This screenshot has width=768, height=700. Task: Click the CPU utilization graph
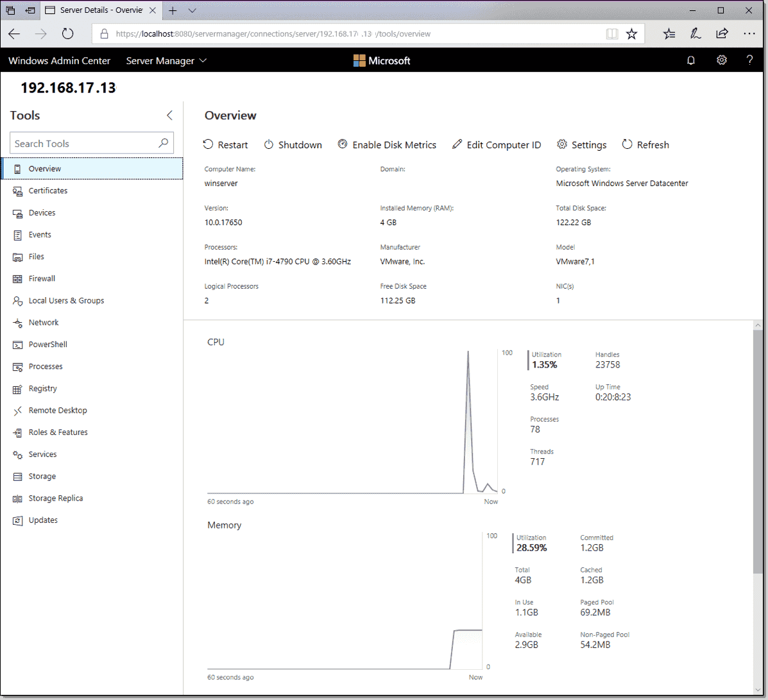click(352, 422)
